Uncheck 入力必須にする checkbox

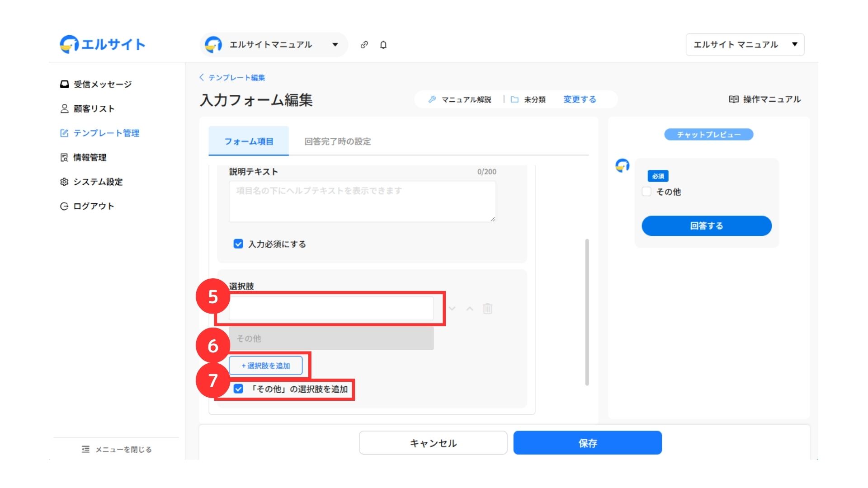coord(238,244)
